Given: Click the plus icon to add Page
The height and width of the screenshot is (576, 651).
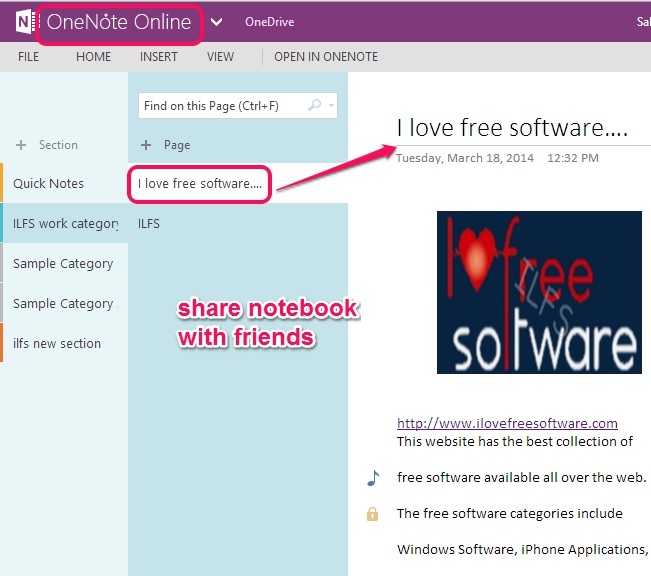Looking at the screenshot, I should tap(146, 145).
